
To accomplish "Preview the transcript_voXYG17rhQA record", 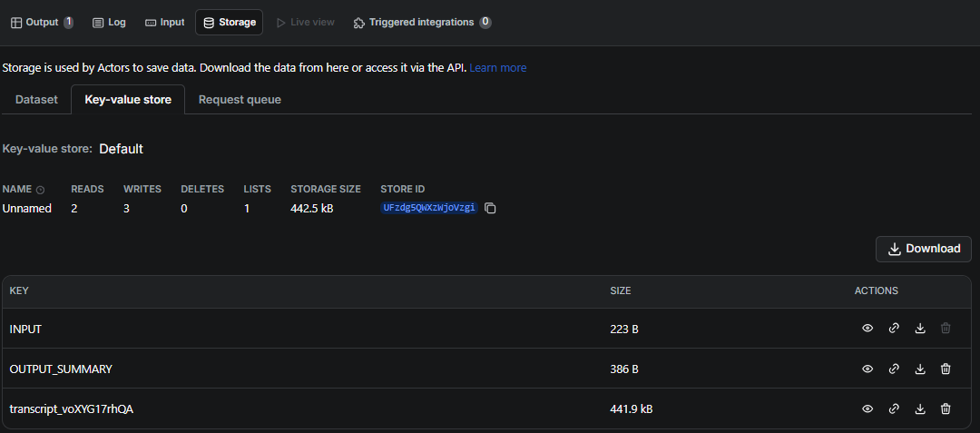I will (x=867, y=408).
